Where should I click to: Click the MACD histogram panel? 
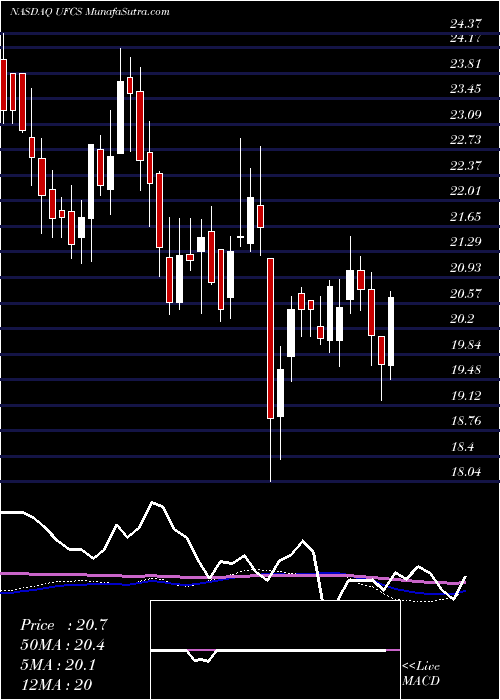(x=275, y=650)
